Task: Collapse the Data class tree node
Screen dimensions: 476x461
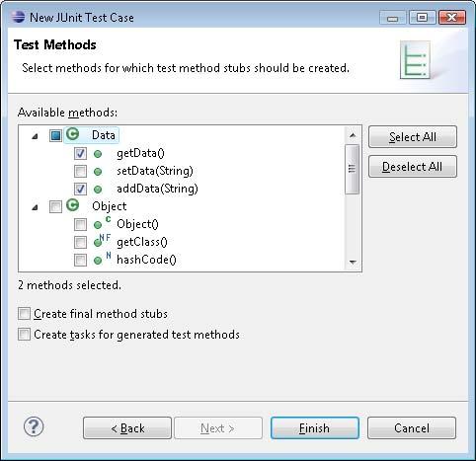Action: click(x=35, y=136)
